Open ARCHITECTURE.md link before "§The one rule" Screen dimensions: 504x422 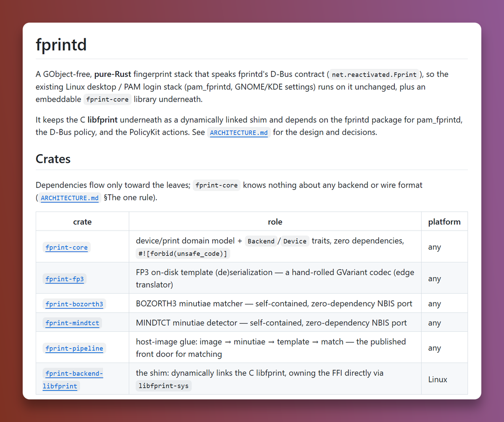click(x=69, y=198)
